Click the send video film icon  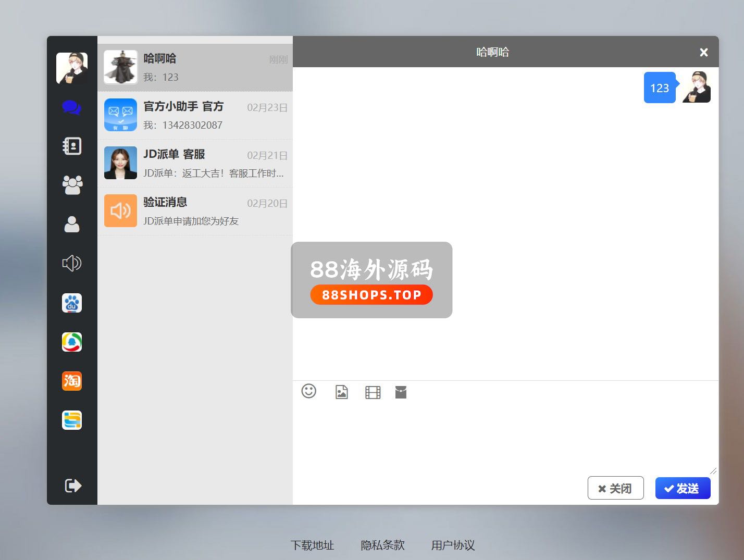click(x=373, y=392)
